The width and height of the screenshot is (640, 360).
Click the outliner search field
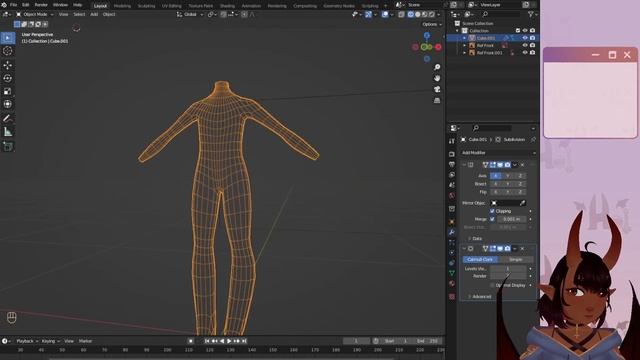[x=500, y=14]
